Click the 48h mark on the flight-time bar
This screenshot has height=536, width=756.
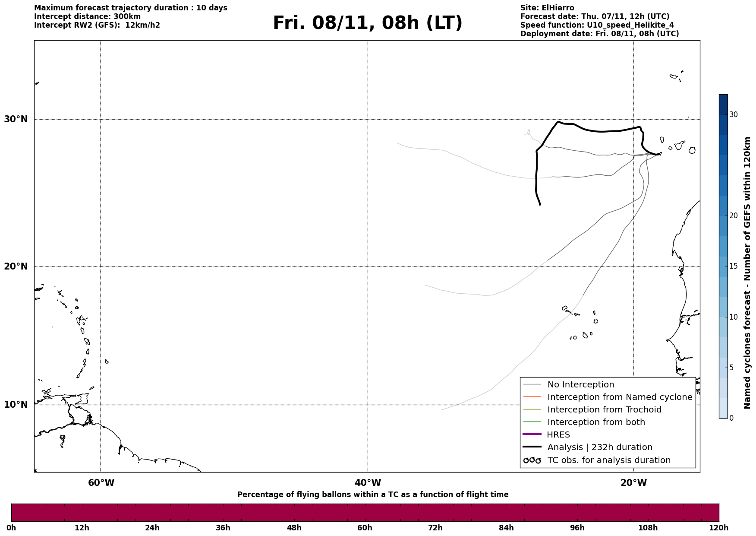[294, 528]
